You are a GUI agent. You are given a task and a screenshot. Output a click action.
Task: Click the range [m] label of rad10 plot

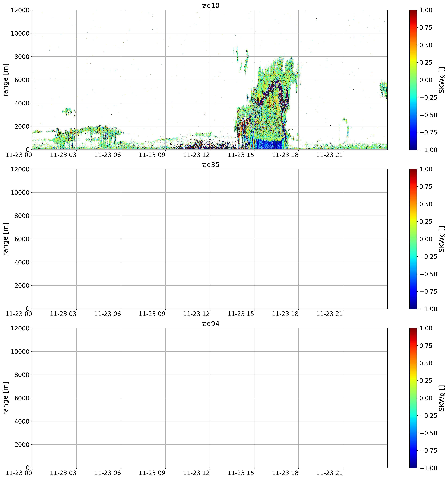coord(6,80)
